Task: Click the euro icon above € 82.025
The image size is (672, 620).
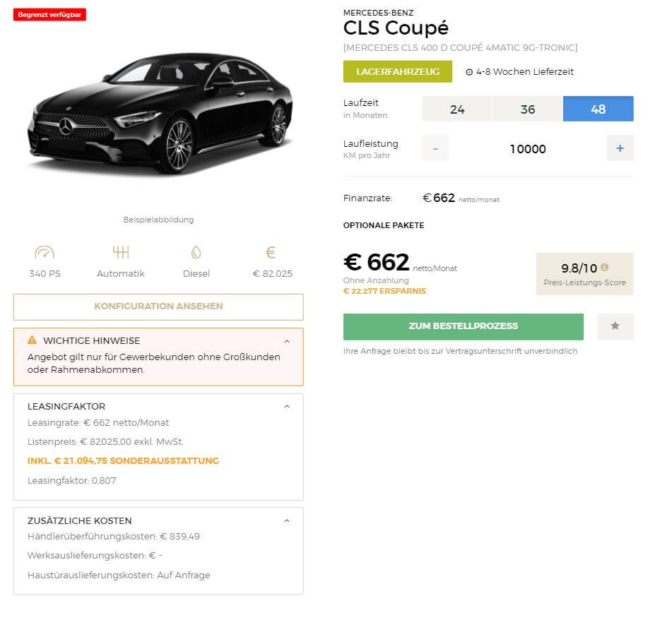Action: click(271, 252)
